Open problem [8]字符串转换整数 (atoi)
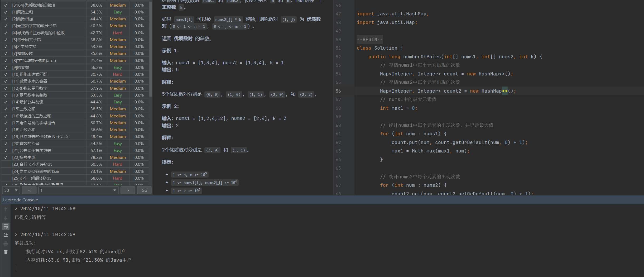This screenshot has height=277, width=644. coord(34,60)
